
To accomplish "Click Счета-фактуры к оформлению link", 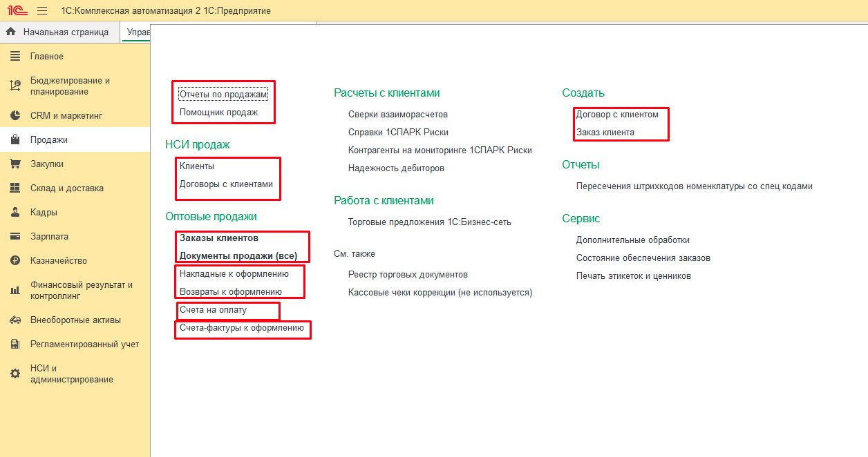I will point(241,329).
